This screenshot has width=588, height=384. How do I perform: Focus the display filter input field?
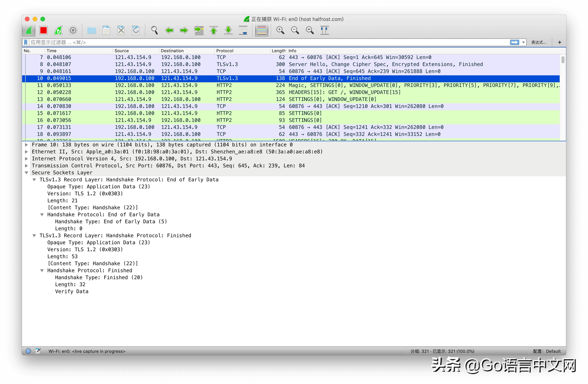click(x=247, y=43)
